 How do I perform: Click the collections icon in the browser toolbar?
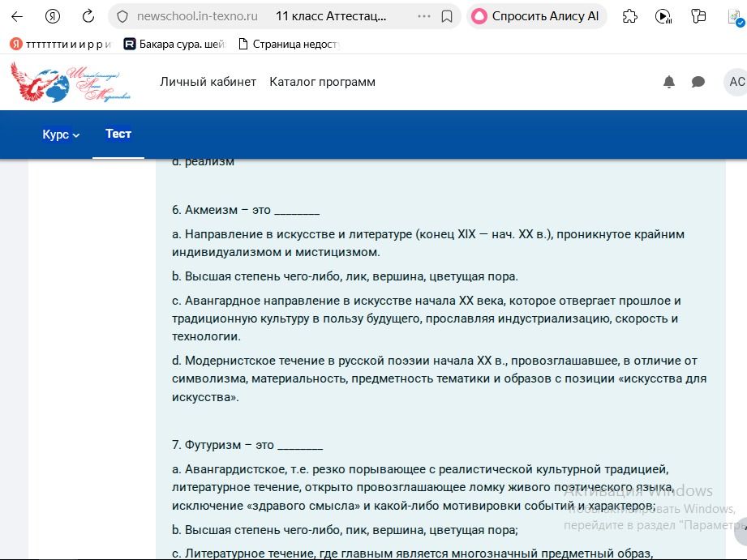698,17
